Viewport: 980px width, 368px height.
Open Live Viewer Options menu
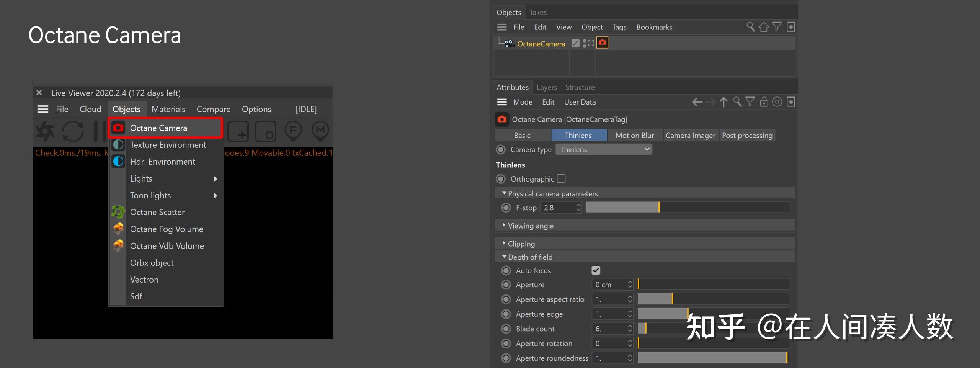[256, 109]
